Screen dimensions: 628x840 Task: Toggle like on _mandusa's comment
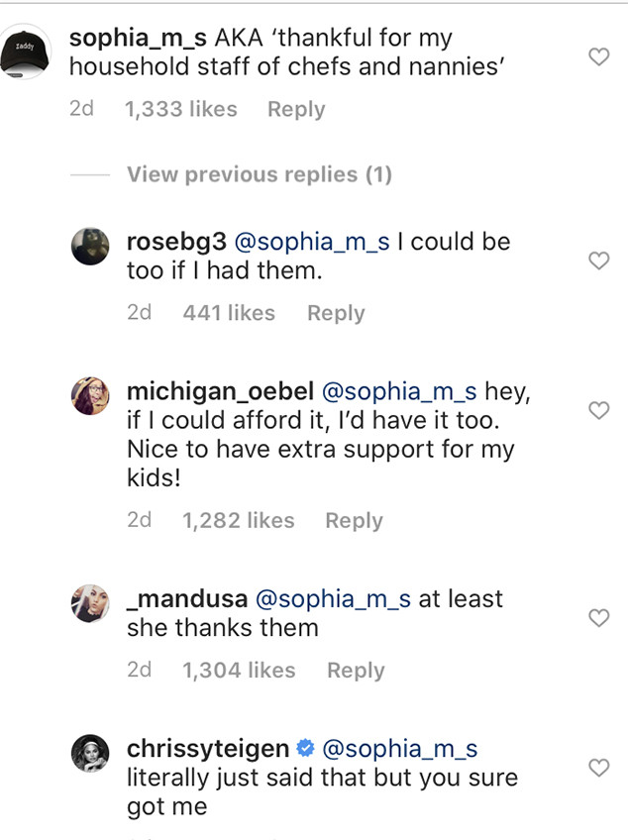(598, 617)
